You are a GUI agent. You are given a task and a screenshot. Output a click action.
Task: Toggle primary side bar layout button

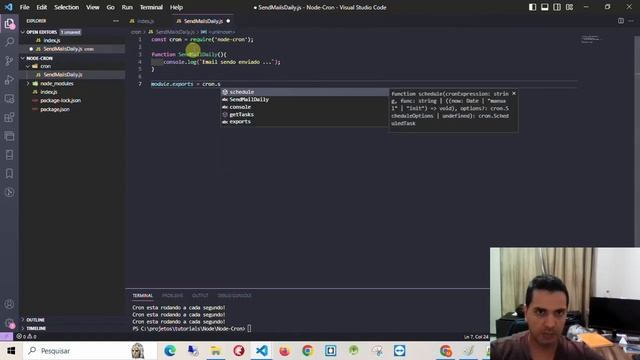pyautogui.click(x=532, y=7)
